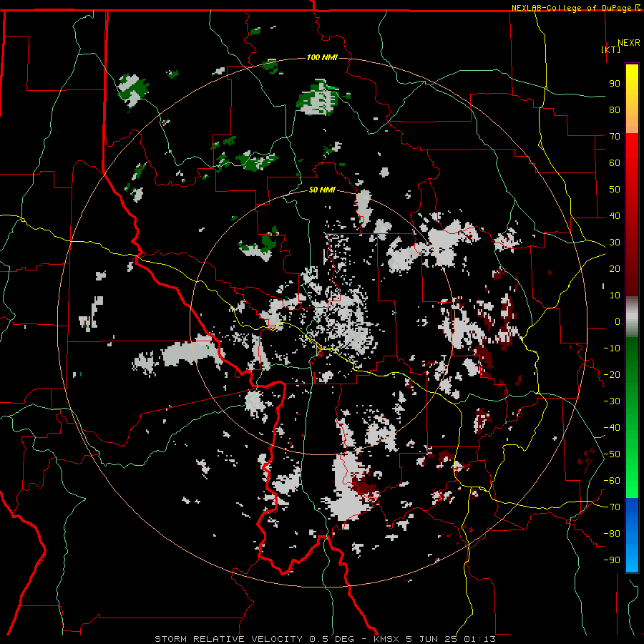Click the 90 value on velocity scale

click(615, 84)
